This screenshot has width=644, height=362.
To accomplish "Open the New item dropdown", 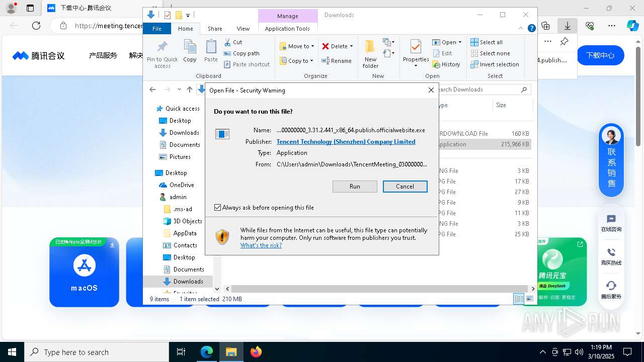I will (388, 42).
